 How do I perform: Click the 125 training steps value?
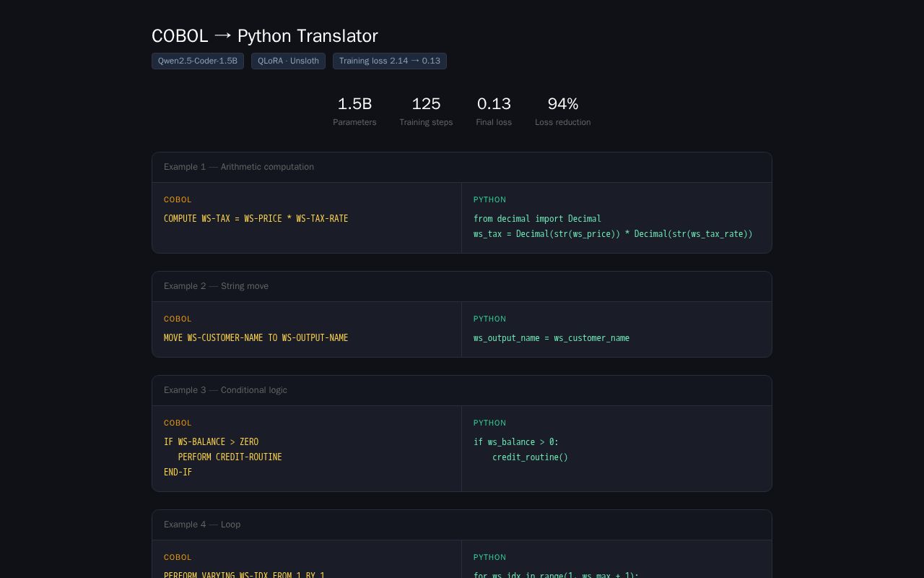coord(426,104)
